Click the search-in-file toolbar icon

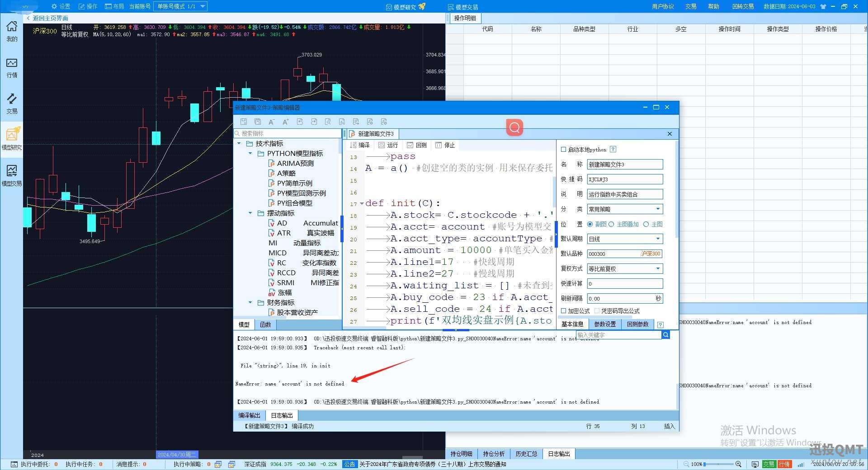[x=328, y=122]
